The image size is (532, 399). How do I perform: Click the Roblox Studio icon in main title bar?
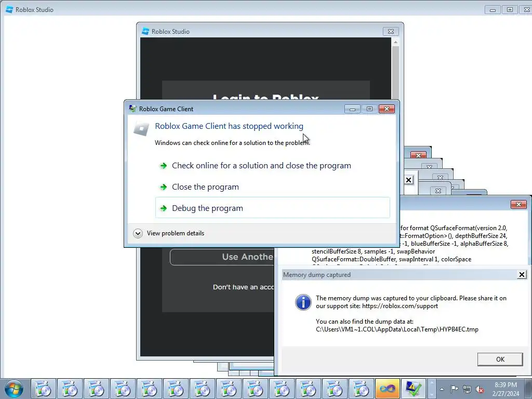pyautogui.click(x=9, y=9)
